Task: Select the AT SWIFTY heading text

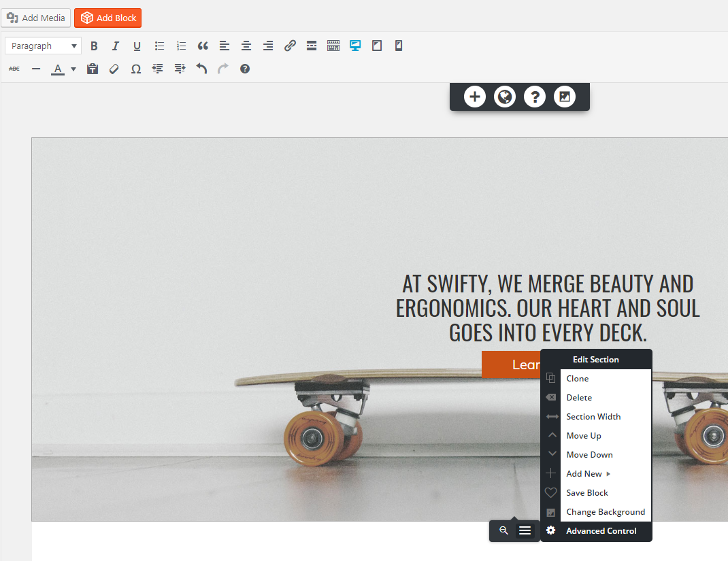Action: (x=548, y=308)
